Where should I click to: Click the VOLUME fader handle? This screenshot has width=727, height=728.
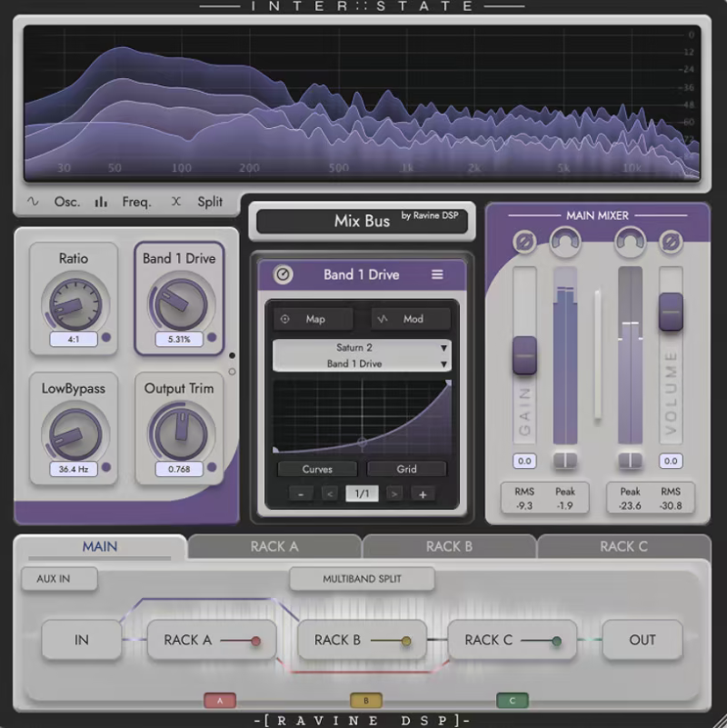[x=671, y=312]
